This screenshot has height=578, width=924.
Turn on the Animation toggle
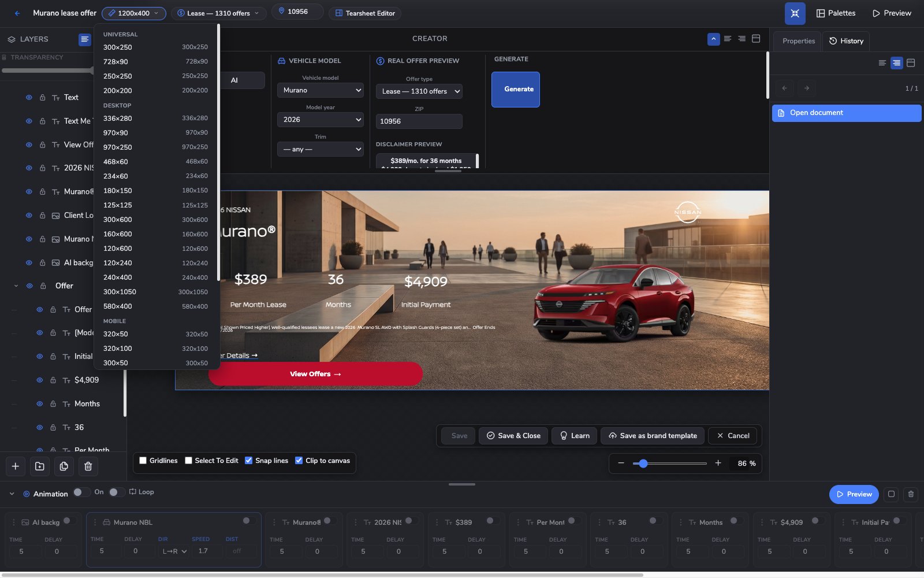point(81,492)
